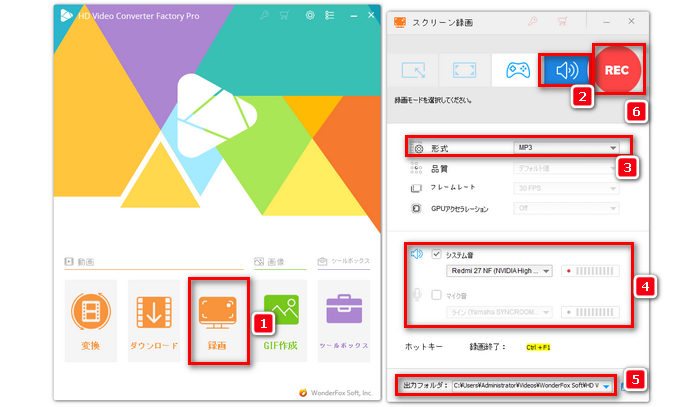Screen dimensions: 700x407
Task: Open the 録画 recorder module
Action: [x=217, y=320]
